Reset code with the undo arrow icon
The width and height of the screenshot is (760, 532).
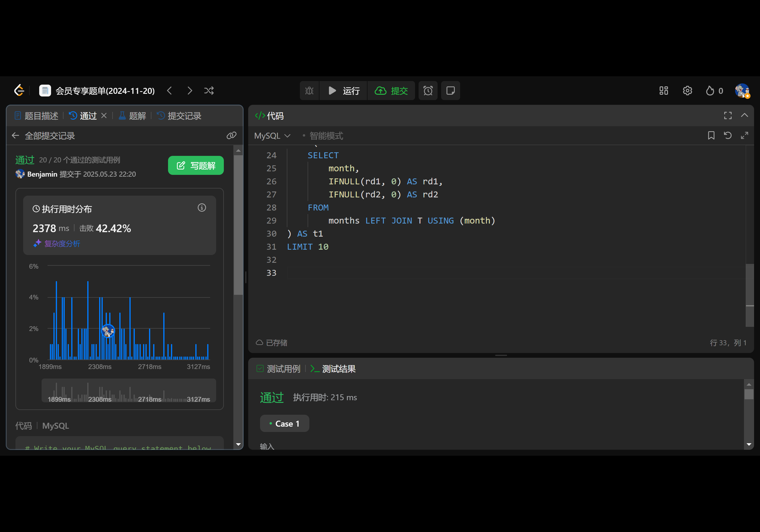(728, 135)
